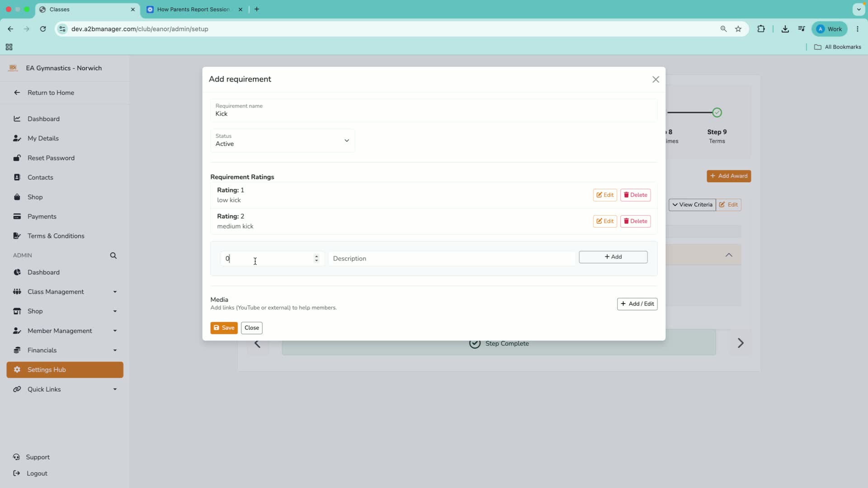Close the Add requirement dialog with X
868x488 pixels.
pyautogui.click(x=656, y=80)
